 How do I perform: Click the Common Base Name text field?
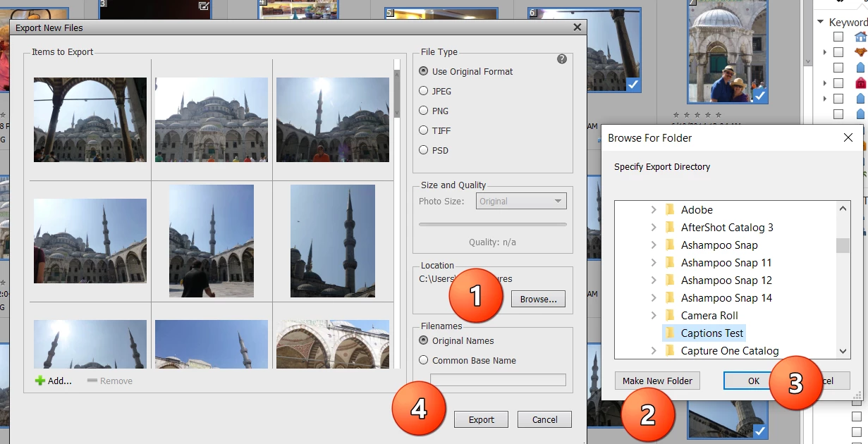[x=498, y=380]
